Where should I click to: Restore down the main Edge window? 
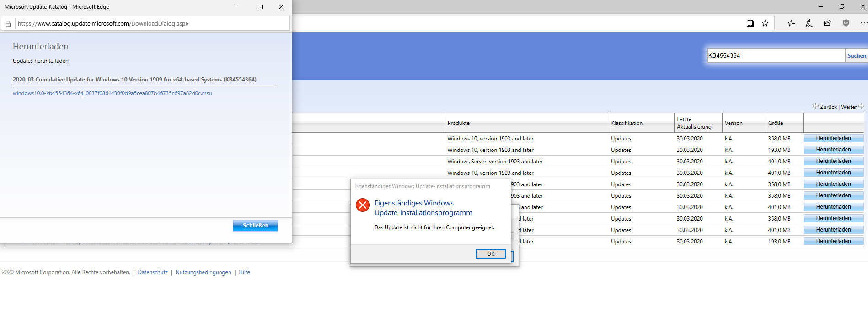(842, 6)
